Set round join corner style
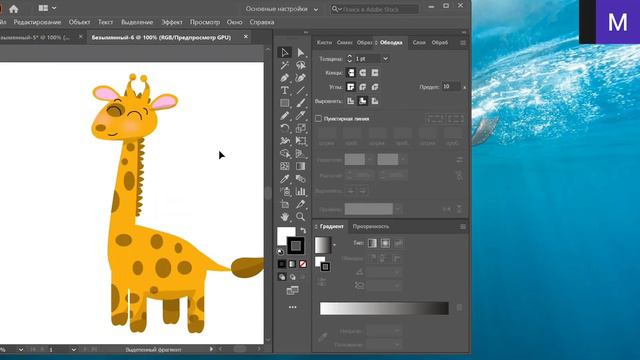This screenshot has height=360, width=640. tap(362, 87)
